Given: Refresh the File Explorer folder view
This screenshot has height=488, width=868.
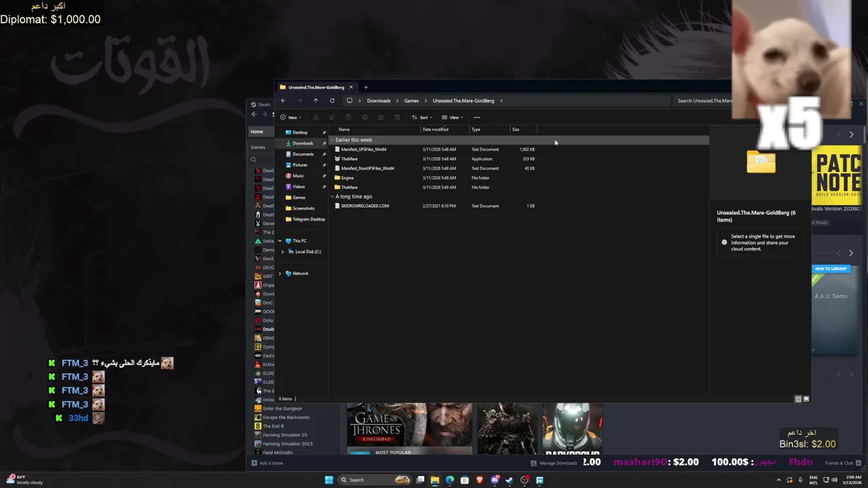Looking at the screenshot, I should (x=332, y=100).
